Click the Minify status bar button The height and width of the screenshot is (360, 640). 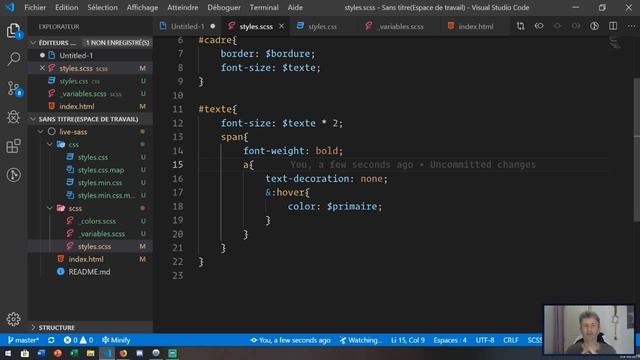coord(116,340)
